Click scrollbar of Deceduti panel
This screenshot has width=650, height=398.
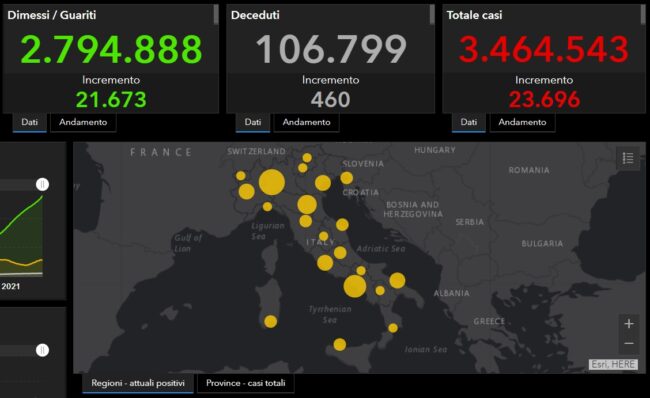coord(432,15)
